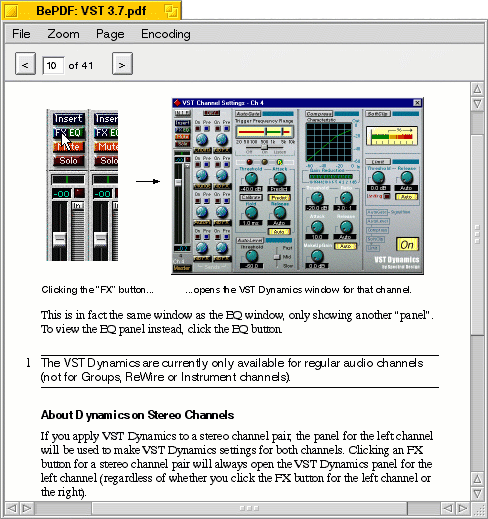Click the "of 41" page count label

(x=81, y=66)
